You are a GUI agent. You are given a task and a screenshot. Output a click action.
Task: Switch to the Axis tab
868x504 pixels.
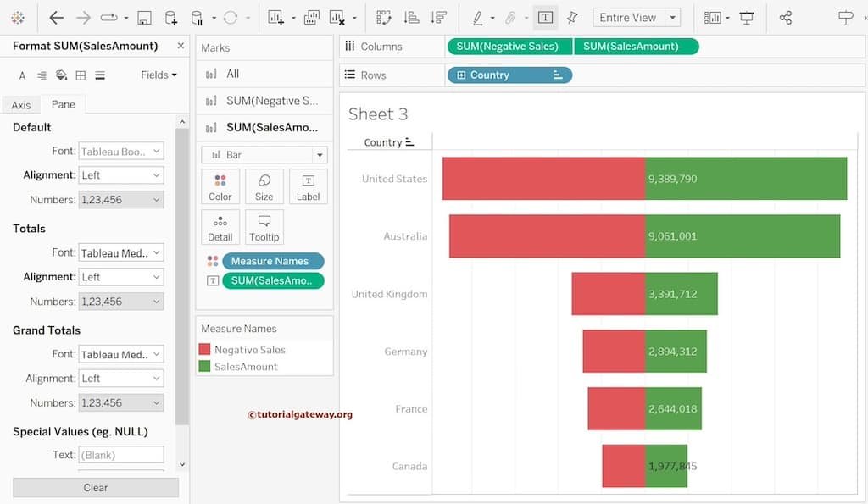20,104
